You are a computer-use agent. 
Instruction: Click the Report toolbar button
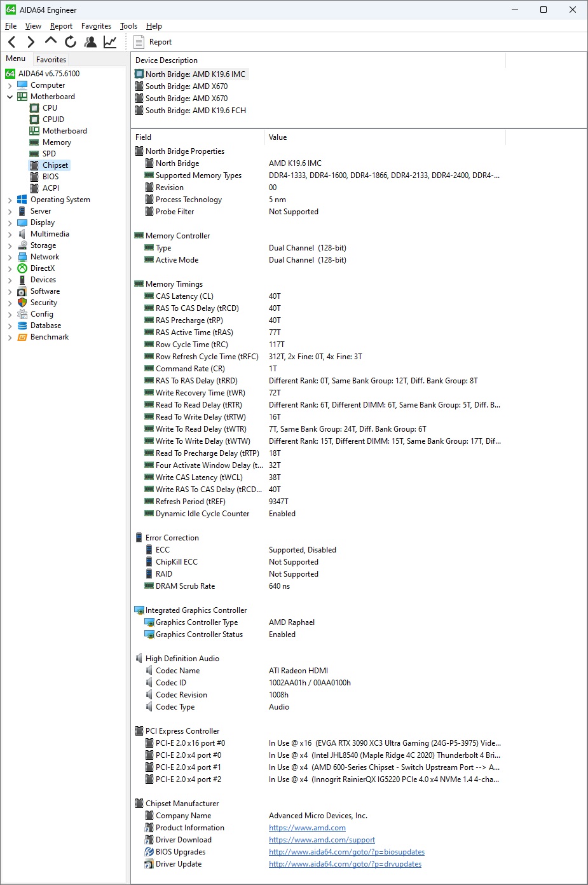tap(153, 42)
